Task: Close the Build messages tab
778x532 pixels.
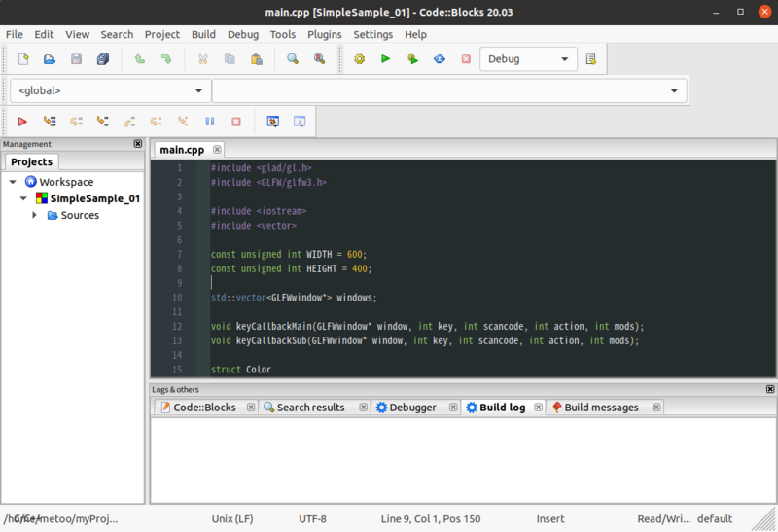Action: (656, 408)
